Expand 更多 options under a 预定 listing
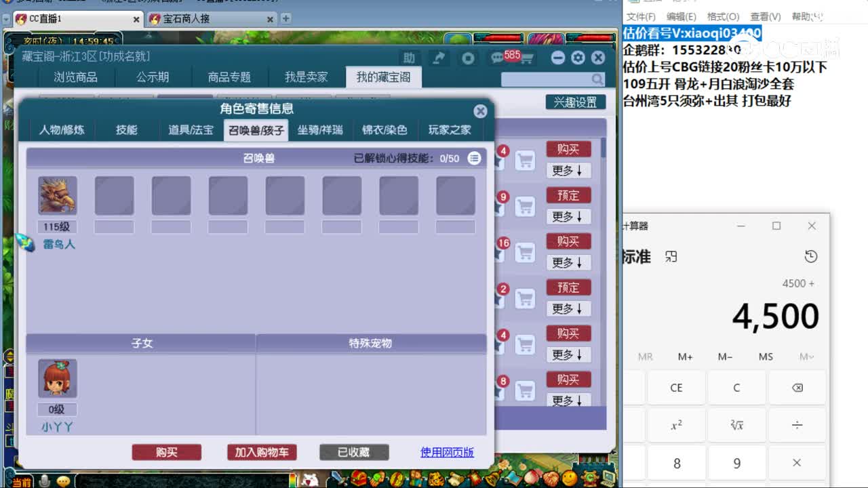The image size is (868, 488). pyautogui.click(x=569, y=216)
